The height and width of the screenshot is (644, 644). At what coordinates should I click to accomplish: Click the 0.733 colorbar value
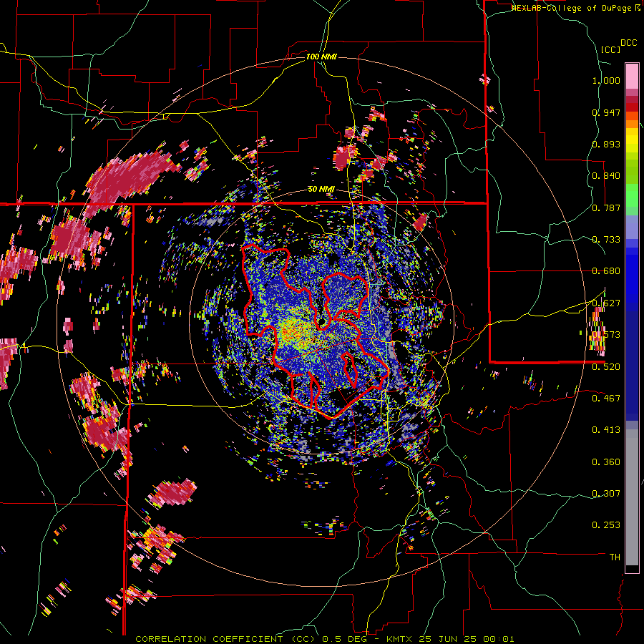click(606, 240)
